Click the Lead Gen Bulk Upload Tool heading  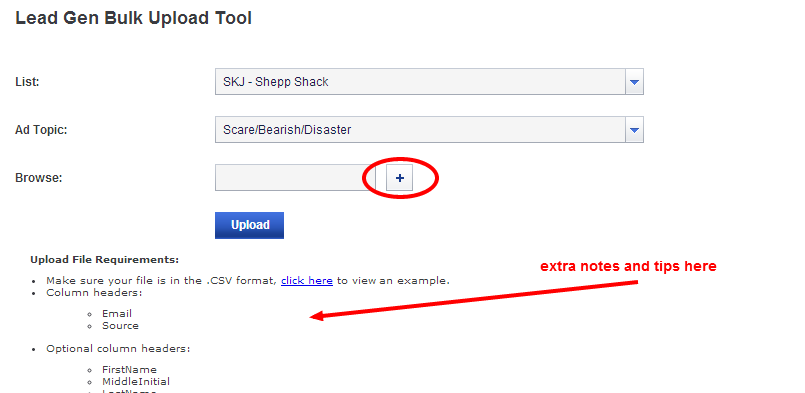pyautogui.click(x=133, y=18)
